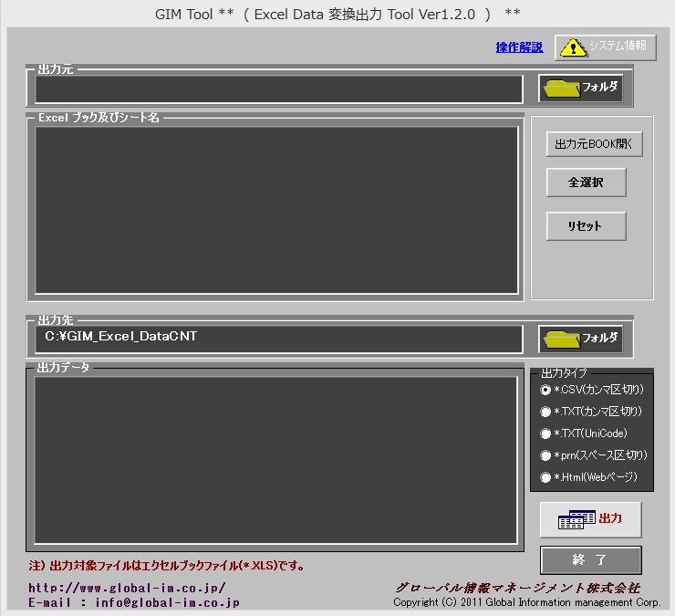This screenshot has width=675, height=616.
Task: Click the folder icon beside 出力元
Action: 562,89
